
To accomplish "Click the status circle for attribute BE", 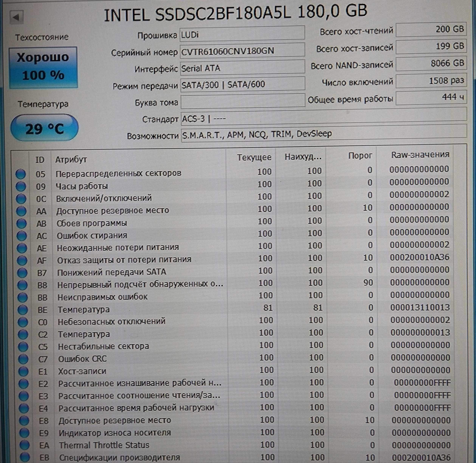I will tap(23, 310).
